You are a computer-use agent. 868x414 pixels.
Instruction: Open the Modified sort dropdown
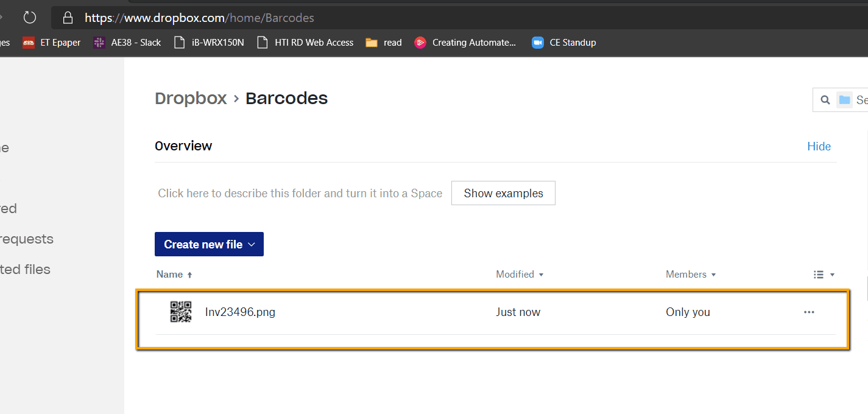[x=519, y=274]
